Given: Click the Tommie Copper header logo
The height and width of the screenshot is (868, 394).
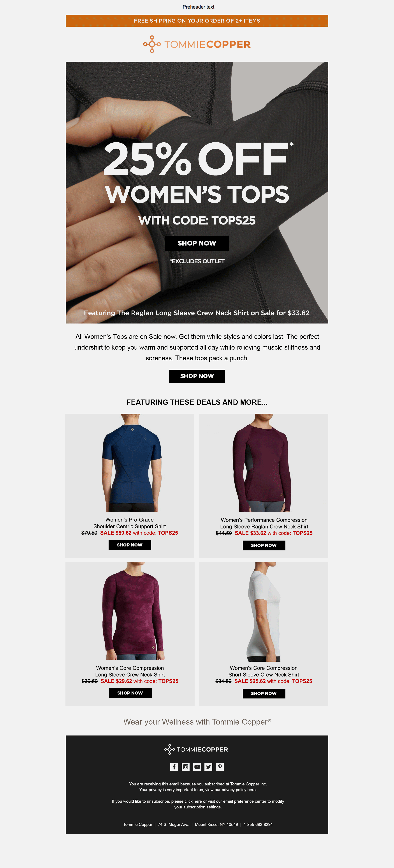Looking at the screenshot, I should coord(197,44).
